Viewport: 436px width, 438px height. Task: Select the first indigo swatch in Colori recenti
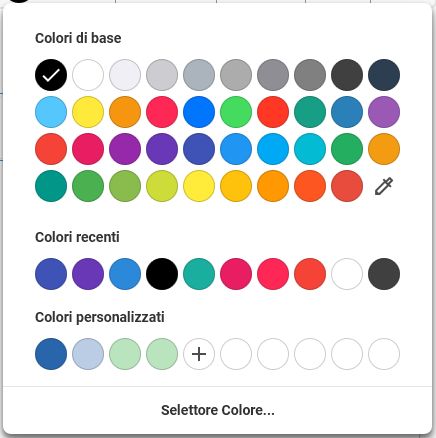coord(51,274)
